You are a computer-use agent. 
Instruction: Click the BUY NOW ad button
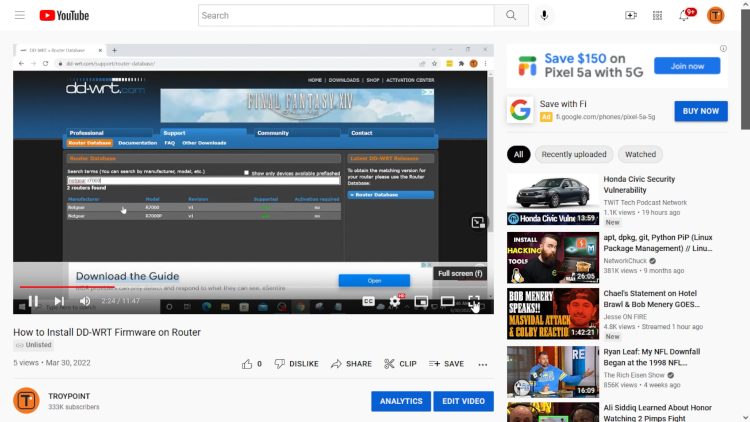click(701, 111)
